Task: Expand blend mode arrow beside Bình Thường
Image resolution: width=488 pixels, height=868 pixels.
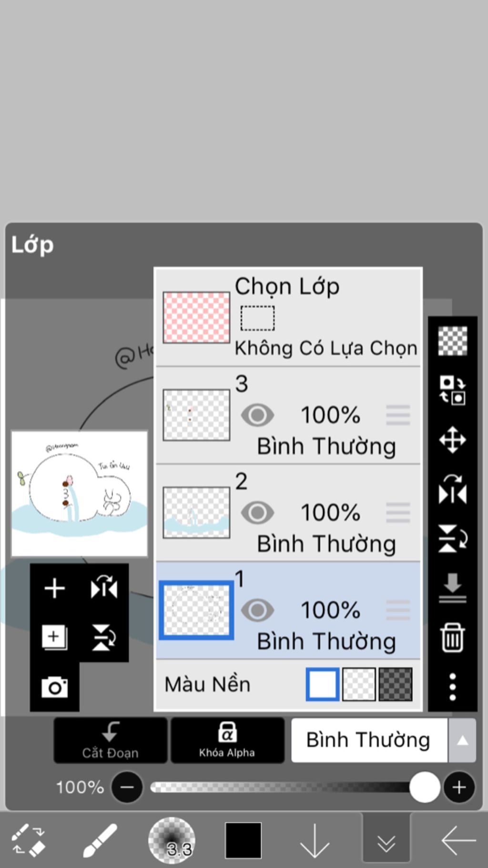Action: [x=462, y=740]
